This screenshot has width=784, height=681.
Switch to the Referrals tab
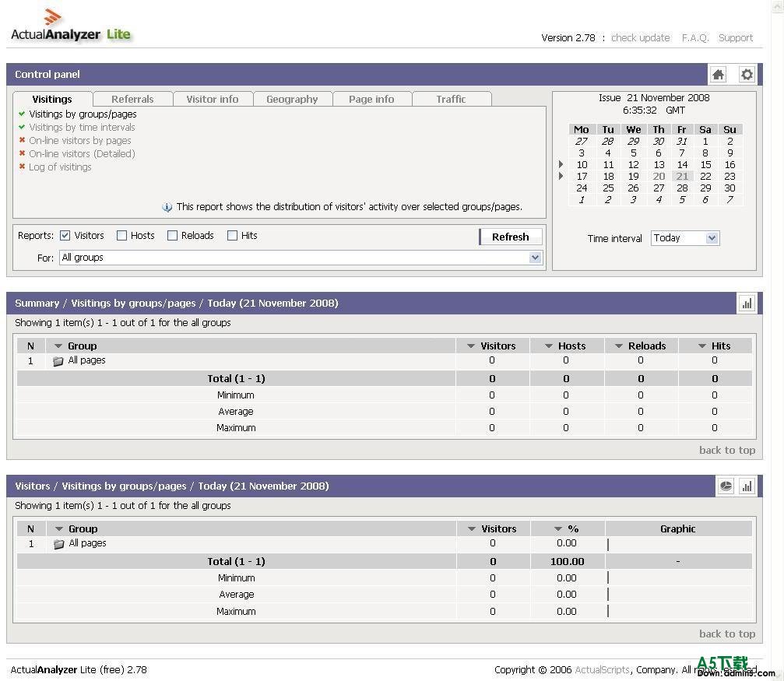coord(132,99)
